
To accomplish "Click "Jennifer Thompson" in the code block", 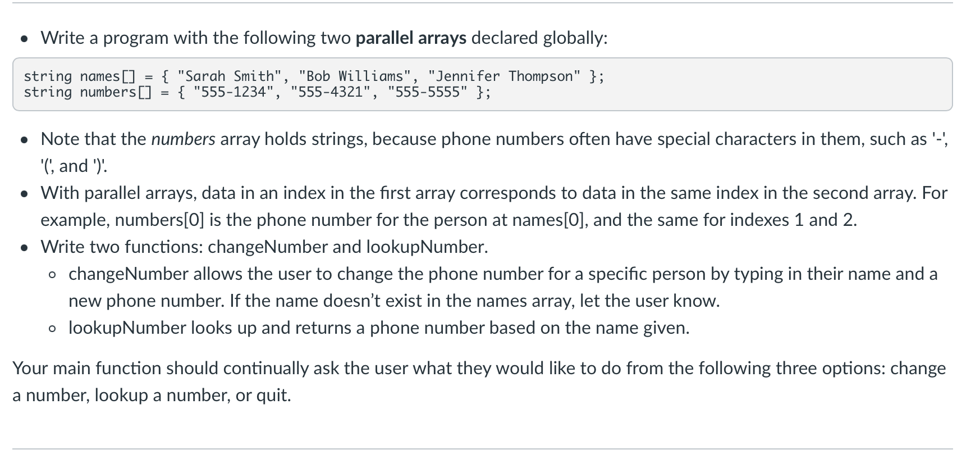I will [503, 76].
